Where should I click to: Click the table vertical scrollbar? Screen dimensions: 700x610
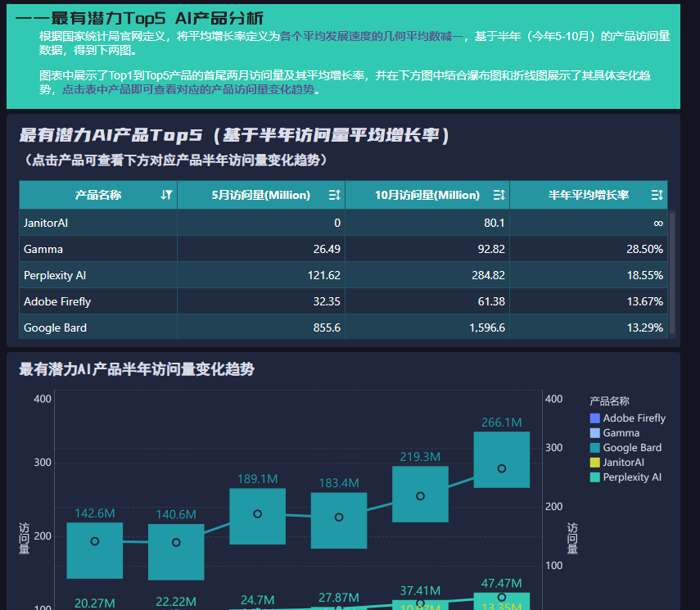[672, 273]
